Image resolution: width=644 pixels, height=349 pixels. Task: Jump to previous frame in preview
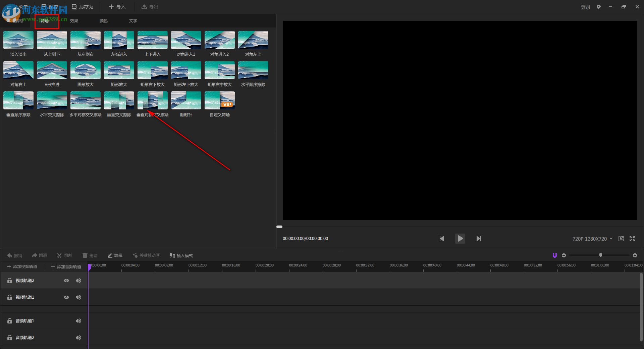point(441,239)
